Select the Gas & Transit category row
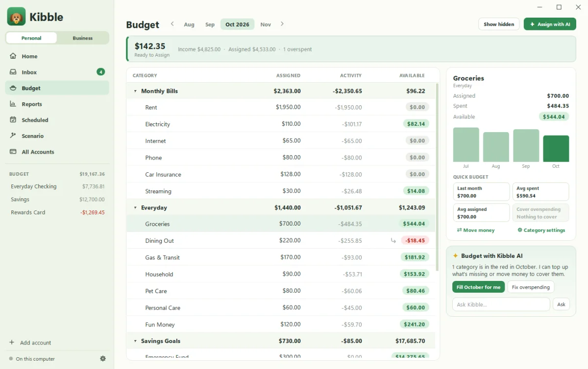This screenshot has height=369, width=588. pos(281,257)
